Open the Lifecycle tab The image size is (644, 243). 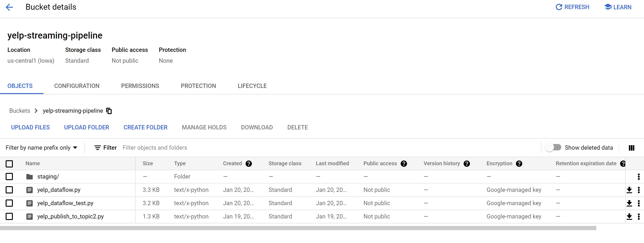click(252, 86)
